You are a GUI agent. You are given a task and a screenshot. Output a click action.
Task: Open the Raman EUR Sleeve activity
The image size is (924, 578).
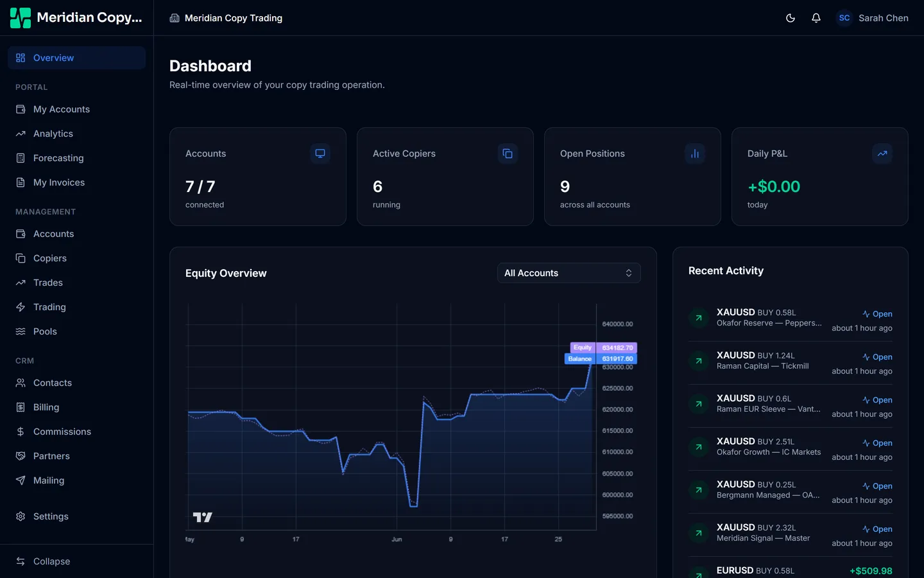coord(791,406)
